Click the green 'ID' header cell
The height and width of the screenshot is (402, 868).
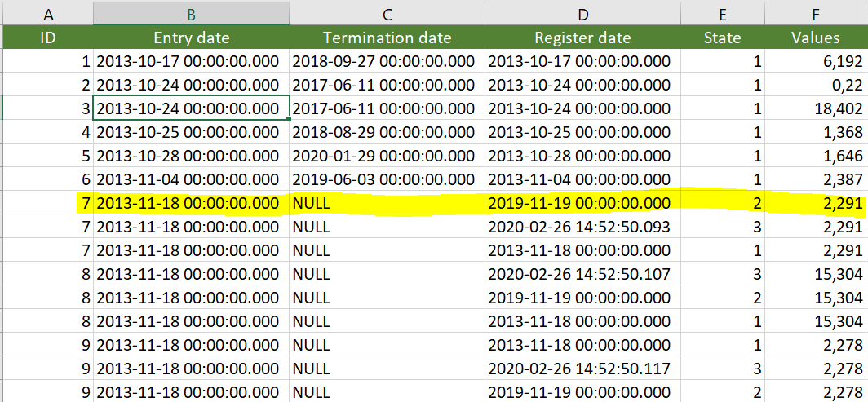48,38
